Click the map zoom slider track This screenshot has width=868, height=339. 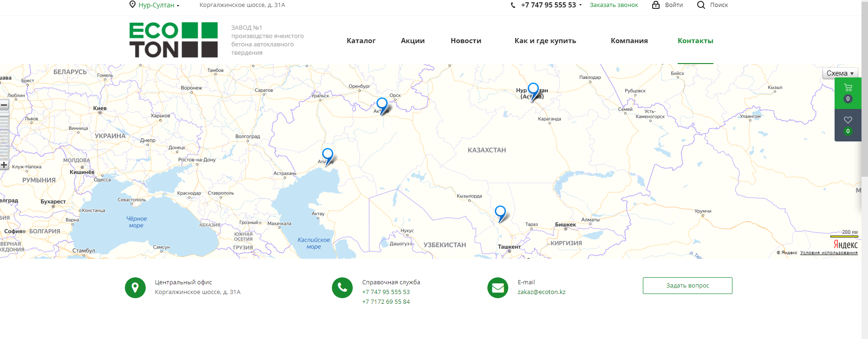pyautogui.click(x=4, y=135)
